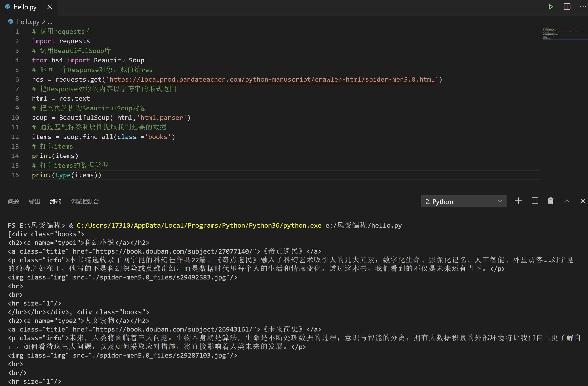The height and width of the screenshot is (386, 588).
Task: Split the terminal pane
Action: [x=535, y=201]
